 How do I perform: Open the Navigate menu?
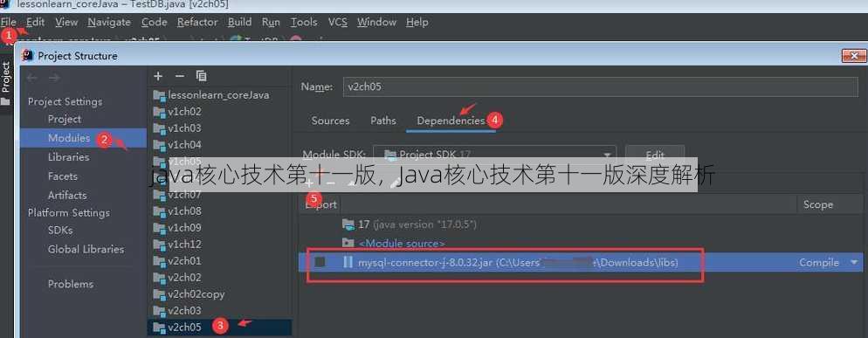point(109,22)
